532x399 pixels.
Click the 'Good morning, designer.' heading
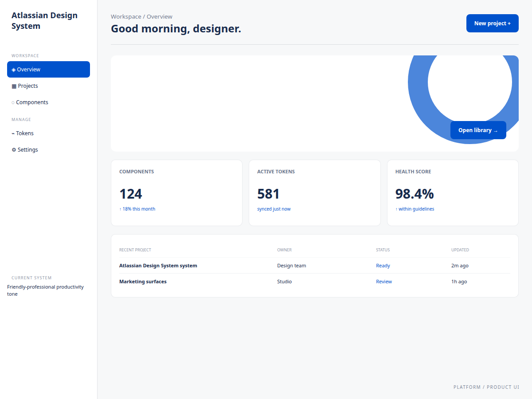click(x=176, y=29)
